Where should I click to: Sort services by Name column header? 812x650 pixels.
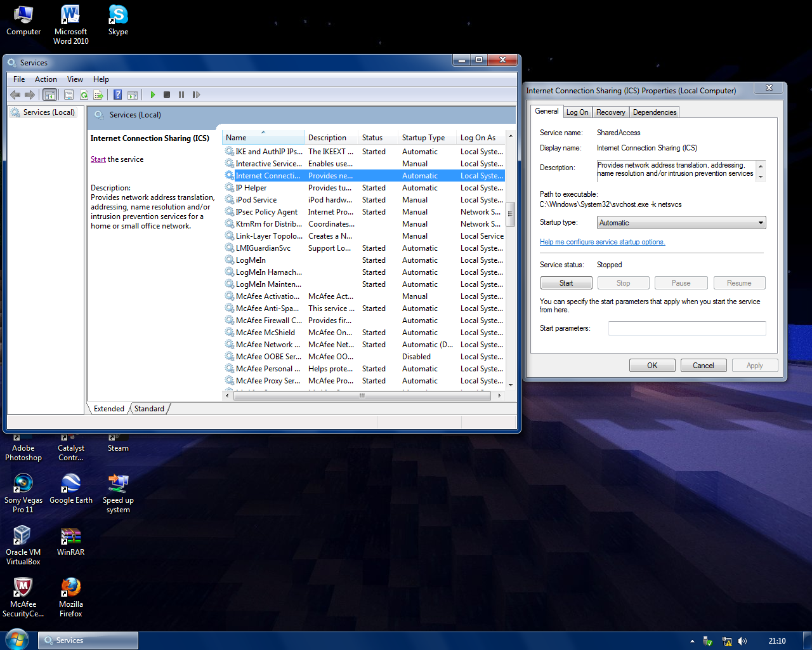pos(263,138)
